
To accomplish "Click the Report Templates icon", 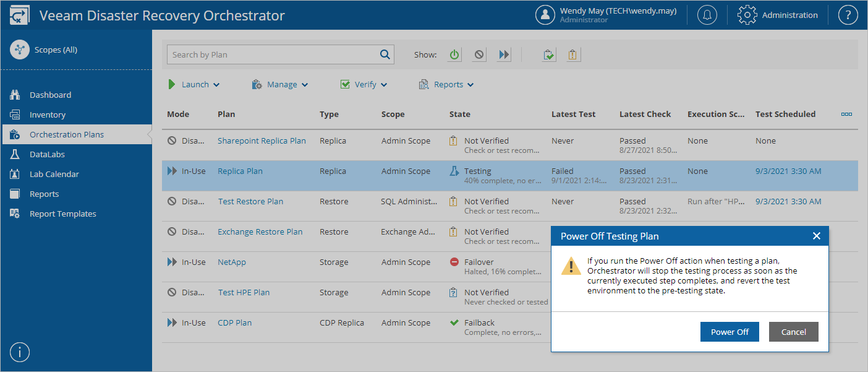I will pyautogui.click(x=16, y=214).
